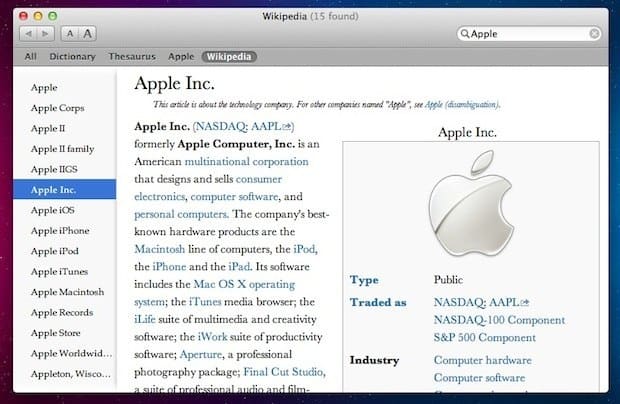The image size is (620, 404).
Task: Select Apple II in the results list
Action: (65, 128)
